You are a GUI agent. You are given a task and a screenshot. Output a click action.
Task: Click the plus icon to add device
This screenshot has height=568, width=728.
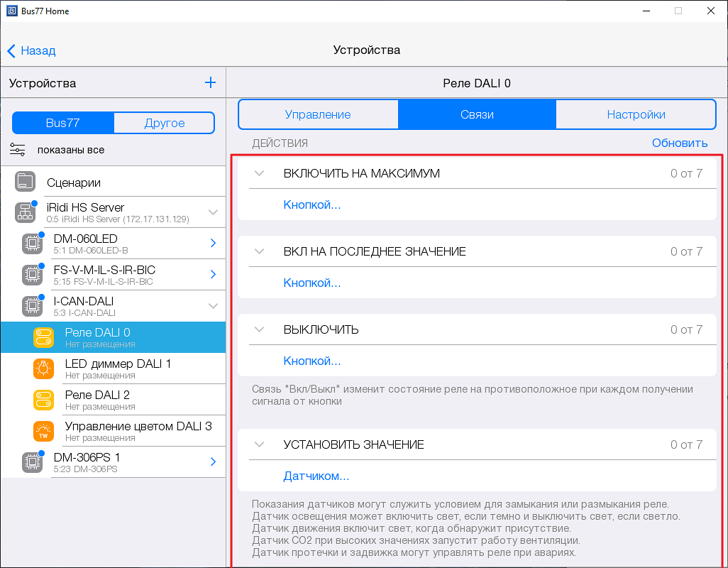[x=210, y=82]
